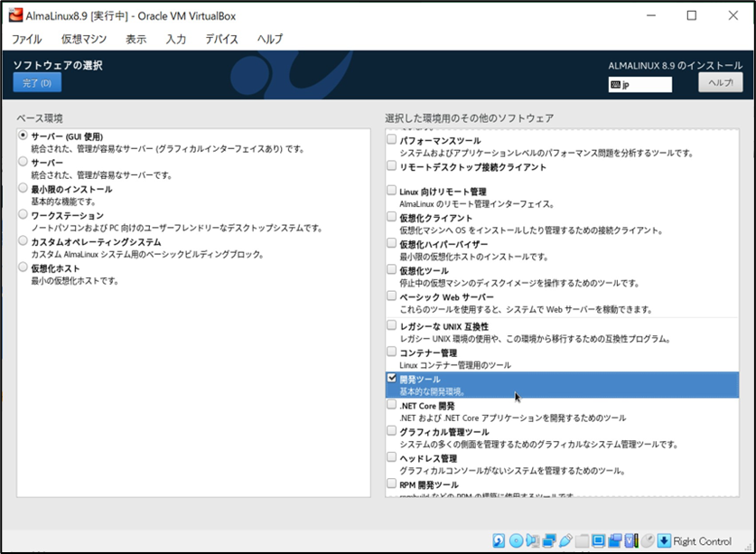
Task: Click the ALMALINUX 8.9 のインストール title
Action: click(x=676, y=66)
